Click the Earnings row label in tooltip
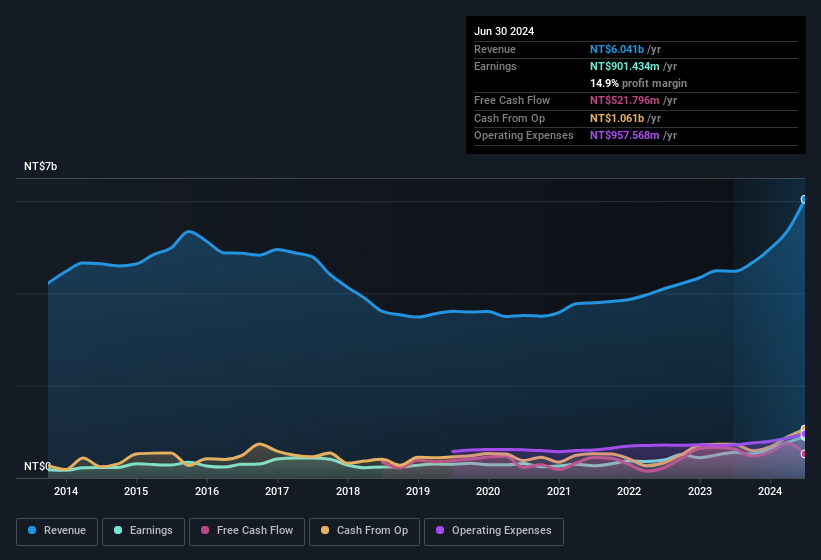The height and width of the screenshot is (560, 821). pos(495,66)
